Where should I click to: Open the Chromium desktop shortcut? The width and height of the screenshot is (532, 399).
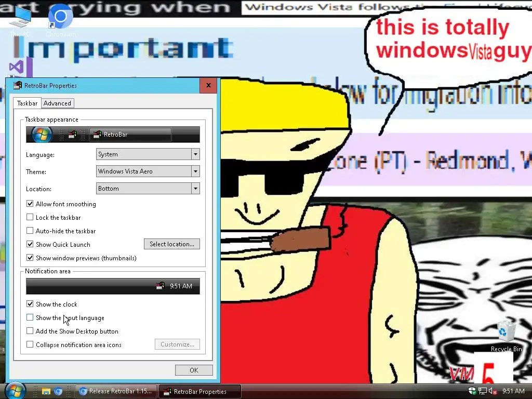60,20
